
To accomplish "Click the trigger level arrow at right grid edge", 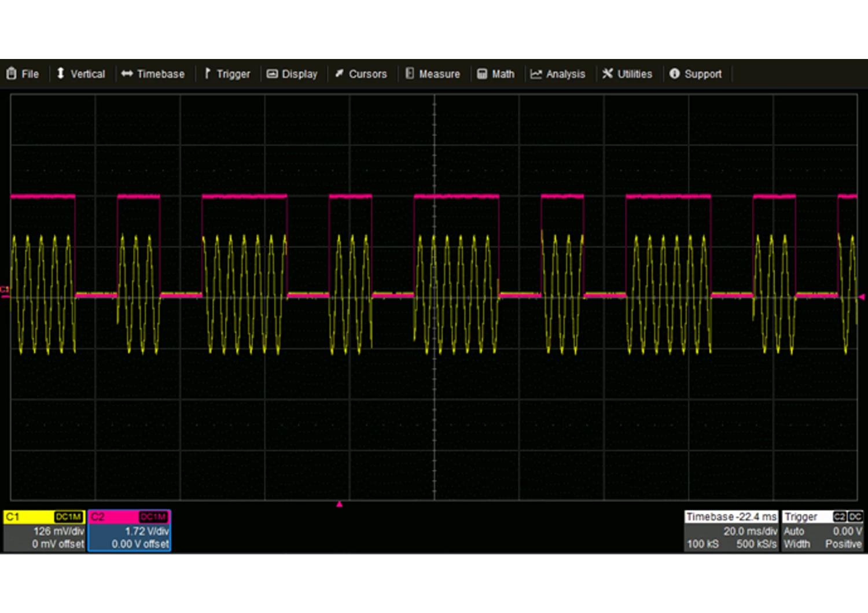I will (861, 297).
